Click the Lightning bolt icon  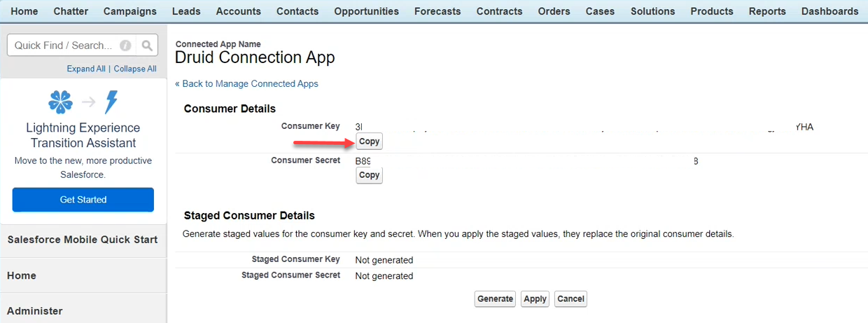tap(111, 102)
